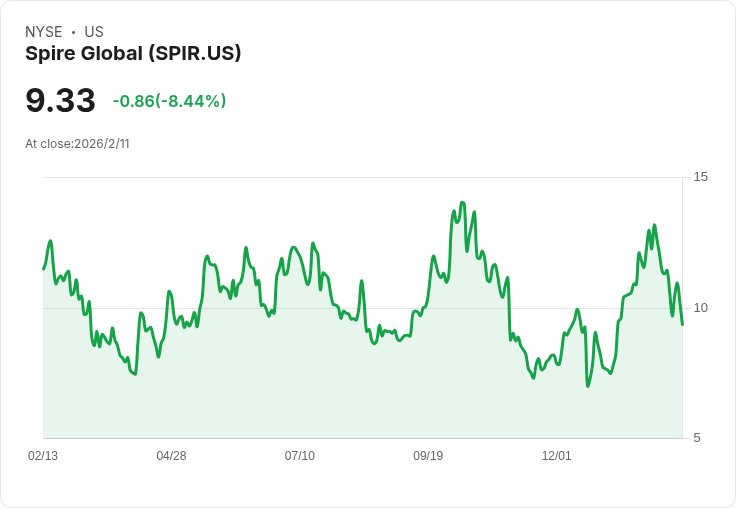This screenshot has height=508, width=736.
Task: Click the chart line's highest peak
Action: [x=462, y=203]
